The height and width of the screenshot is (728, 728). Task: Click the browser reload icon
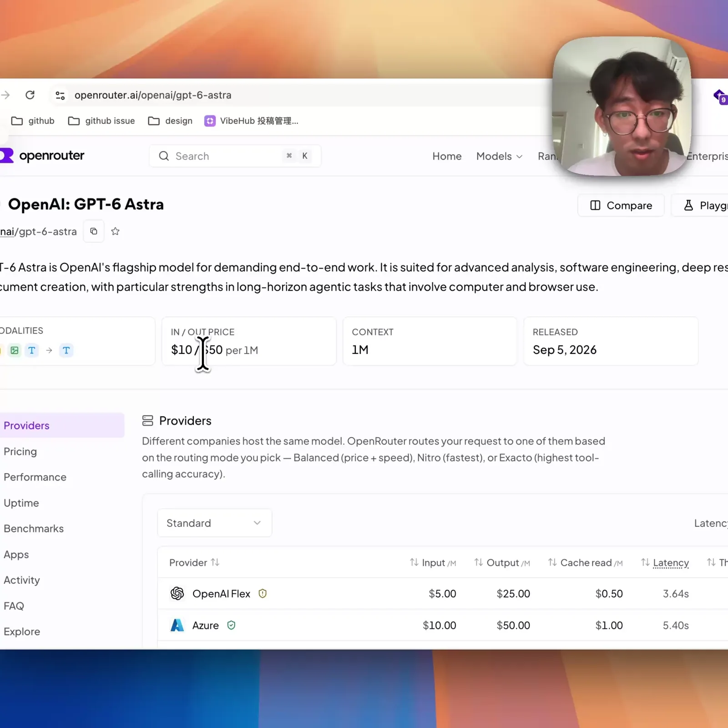click(30, 95)
